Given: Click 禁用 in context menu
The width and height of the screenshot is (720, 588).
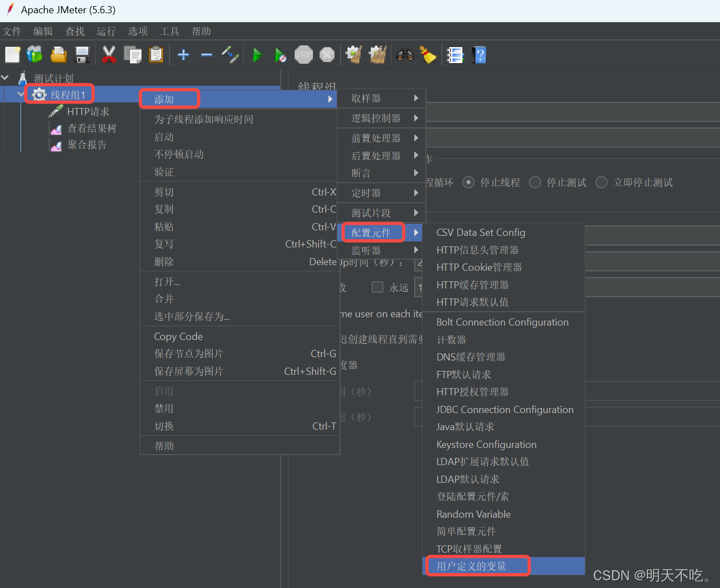Looking at the screenshot, I should pos(239,409).
